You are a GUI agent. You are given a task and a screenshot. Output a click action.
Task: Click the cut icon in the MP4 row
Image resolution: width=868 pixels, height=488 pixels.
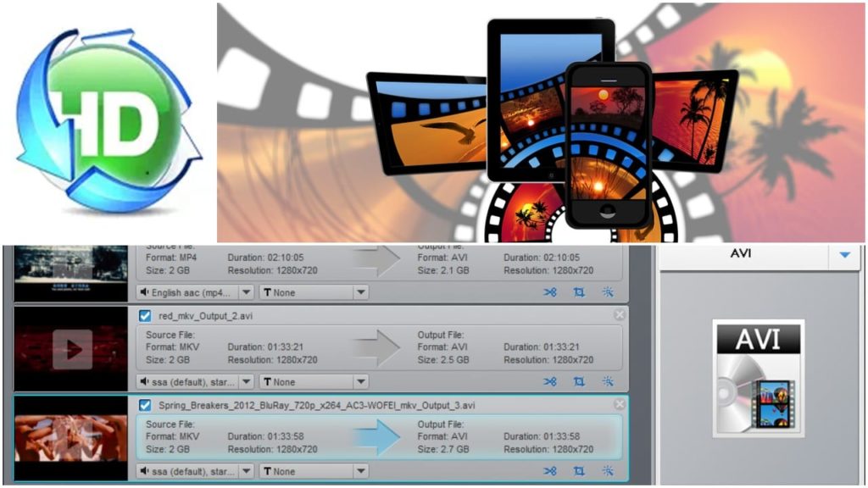549,292
